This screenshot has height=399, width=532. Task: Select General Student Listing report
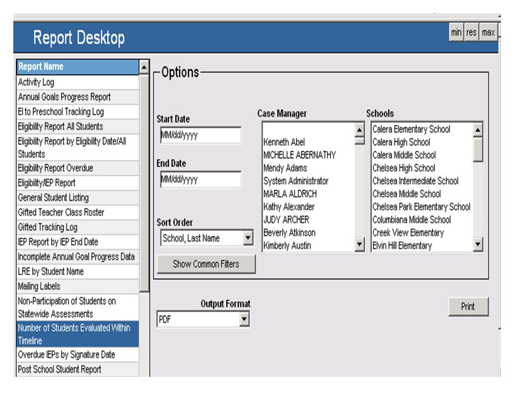point(78,197)
